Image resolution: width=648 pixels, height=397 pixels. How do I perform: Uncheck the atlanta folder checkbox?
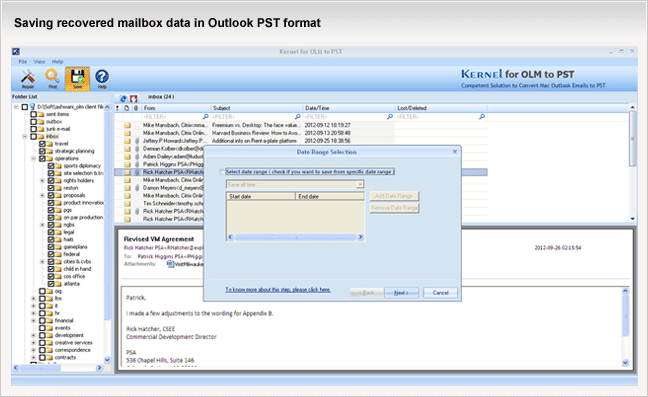(x=51, y=284)
